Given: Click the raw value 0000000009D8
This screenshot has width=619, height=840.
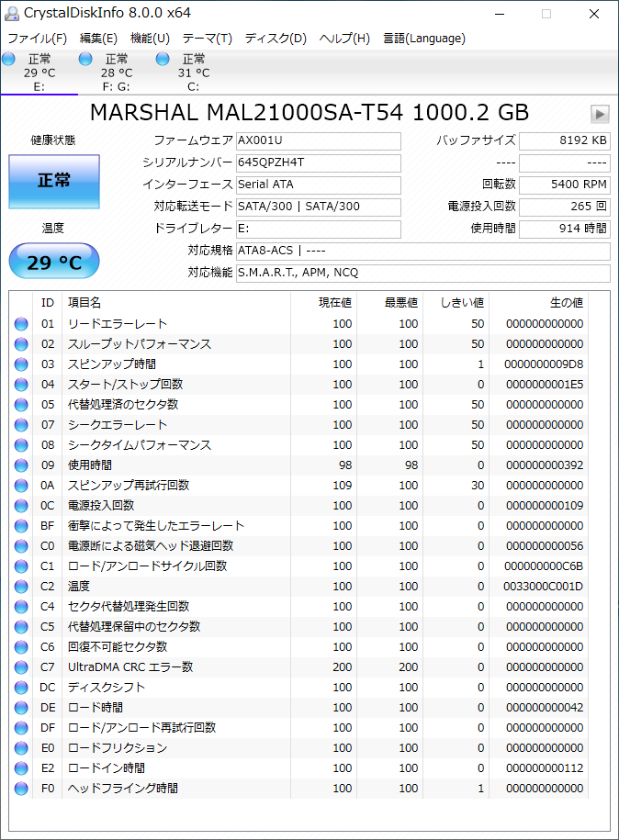Looking at the screenshot, I should pos(544,364).
